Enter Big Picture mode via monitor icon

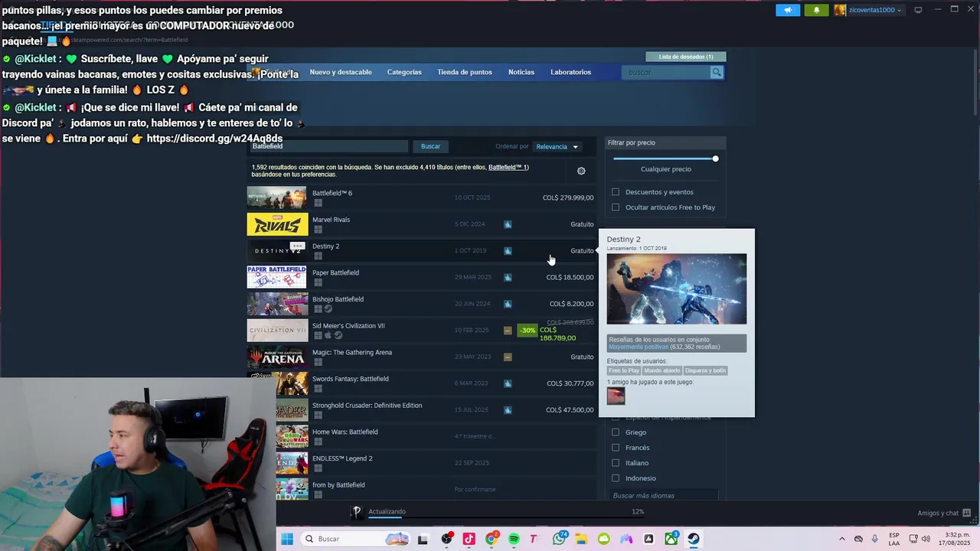pos(918,10)
